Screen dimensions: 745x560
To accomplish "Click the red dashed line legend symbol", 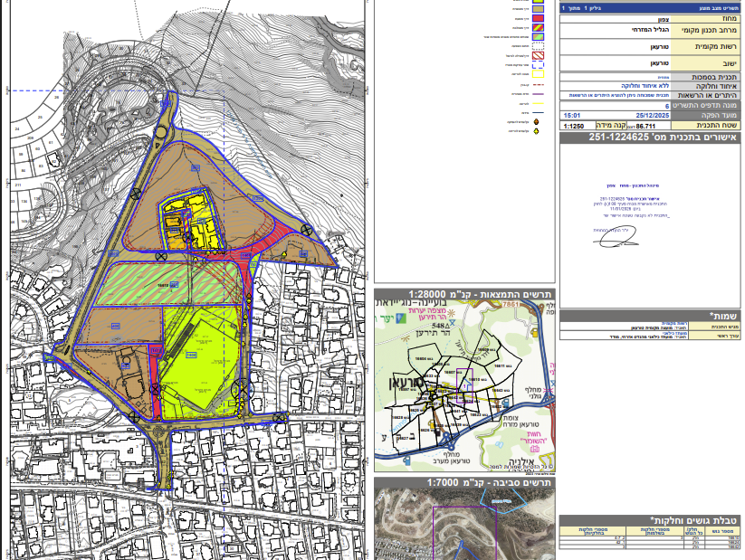I will [538, 84].
